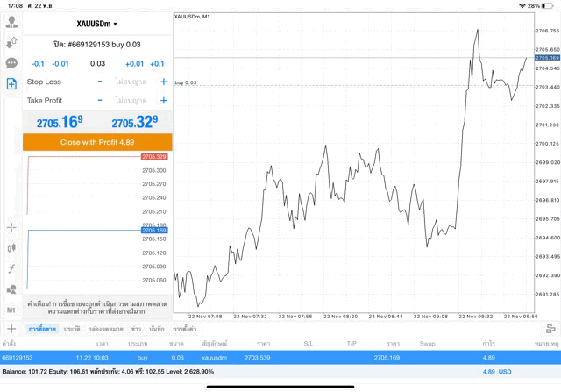Tap the new order document icon
561x392 pixels.
pyautogui.click(x=11, y=84)
